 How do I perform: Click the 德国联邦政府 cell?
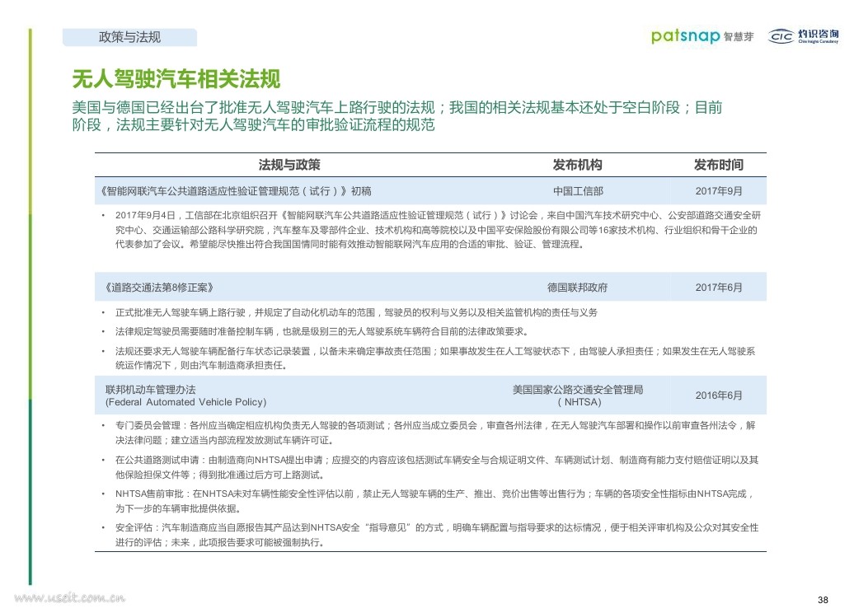[x=577, y=287]
